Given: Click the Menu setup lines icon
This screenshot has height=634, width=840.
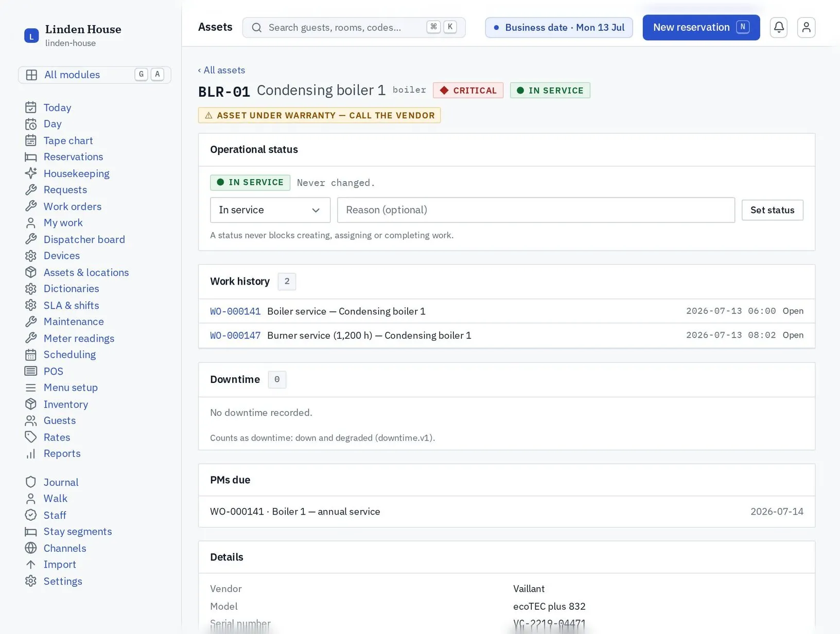Looking at the screenshot, I should pos(31,388).
